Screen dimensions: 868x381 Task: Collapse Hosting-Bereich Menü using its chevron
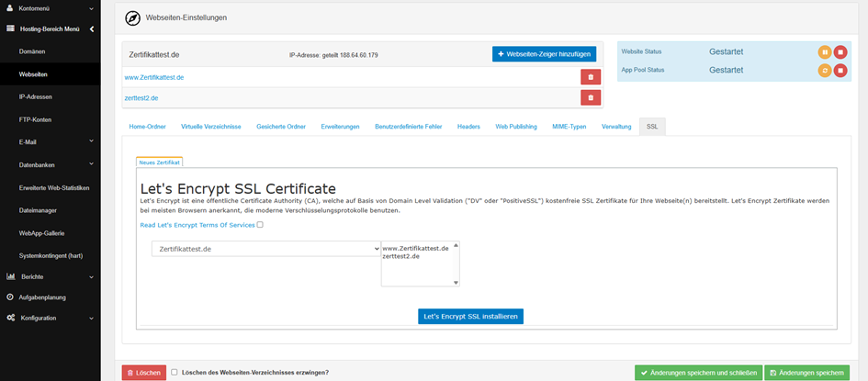[x=92, y=28]
